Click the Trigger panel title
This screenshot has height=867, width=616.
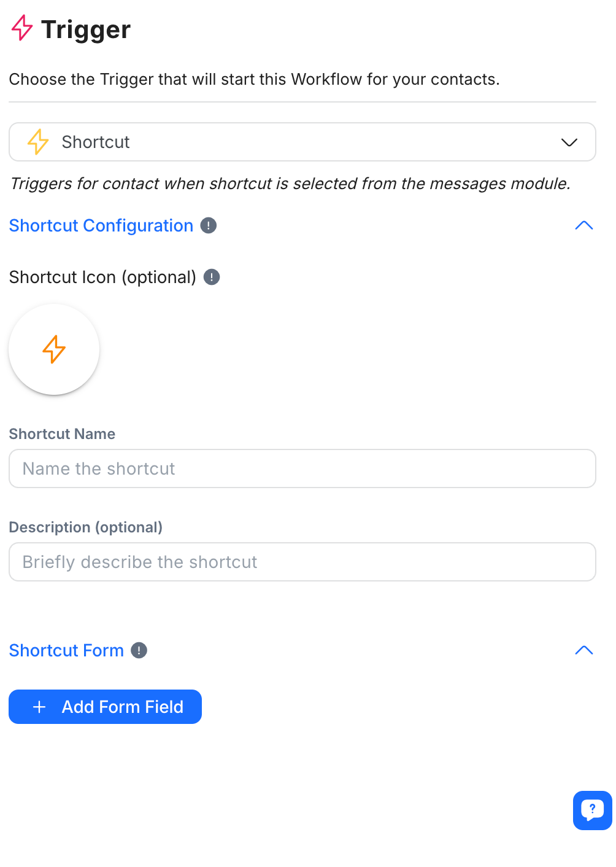[86, 29]
